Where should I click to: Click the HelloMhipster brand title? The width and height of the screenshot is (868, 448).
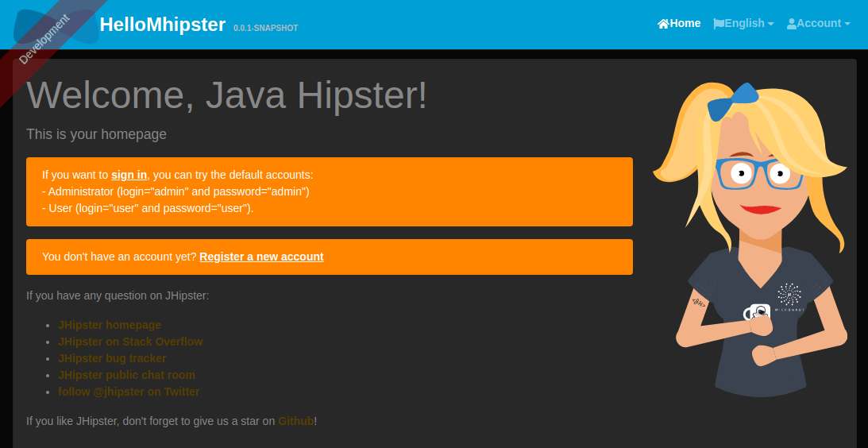point(163,25)
